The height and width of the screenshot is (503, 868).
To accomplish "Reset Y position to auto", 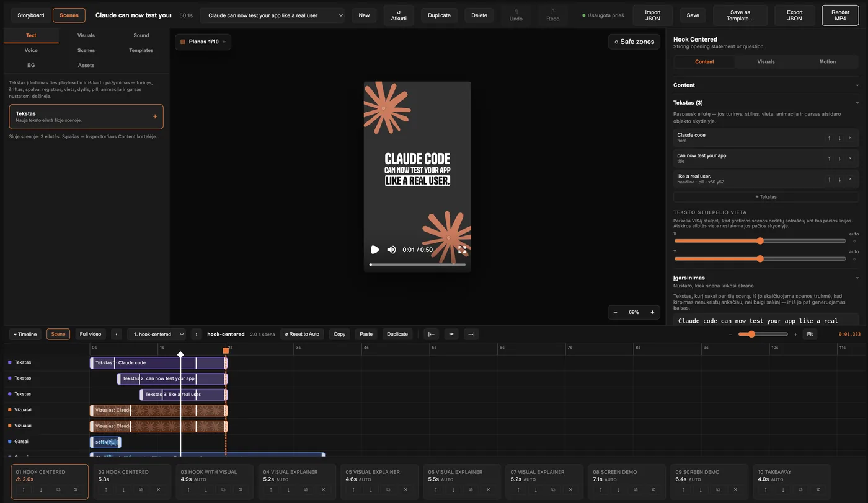I will [x=854, y=259].
